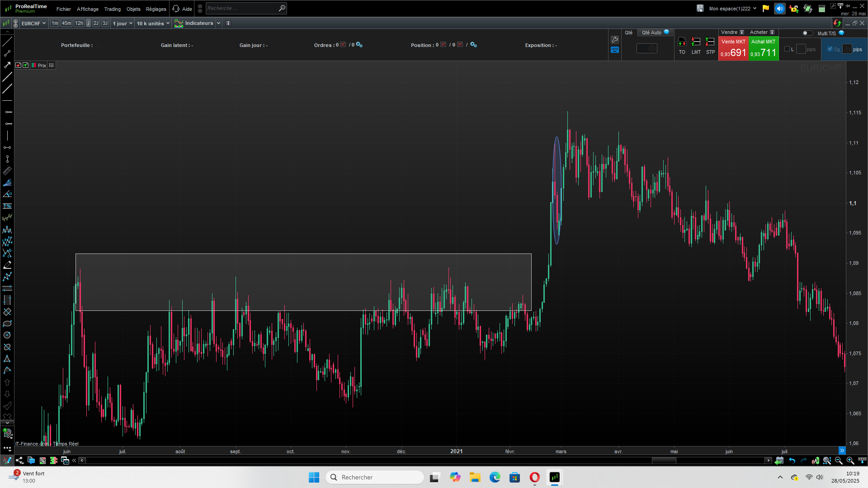
Task: Open the Prix list settings icon
Action: coord(52,66)
